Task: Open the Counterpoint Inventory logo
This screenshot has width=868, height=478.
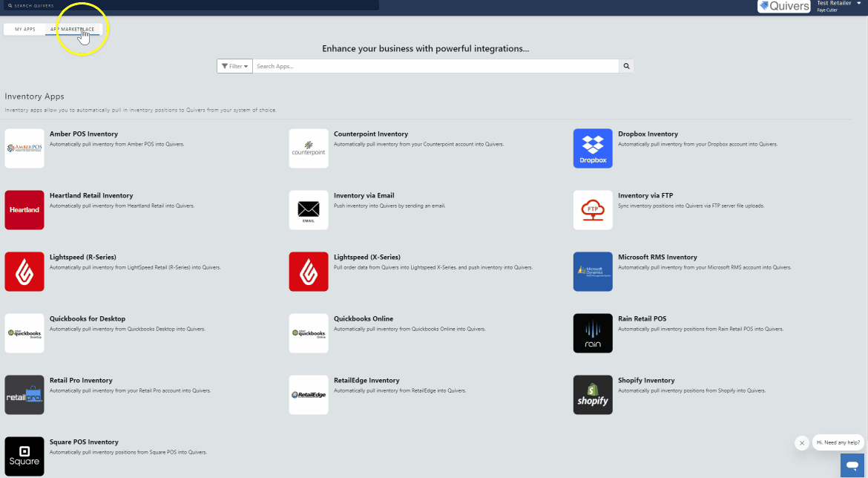Action: (309, 148)
